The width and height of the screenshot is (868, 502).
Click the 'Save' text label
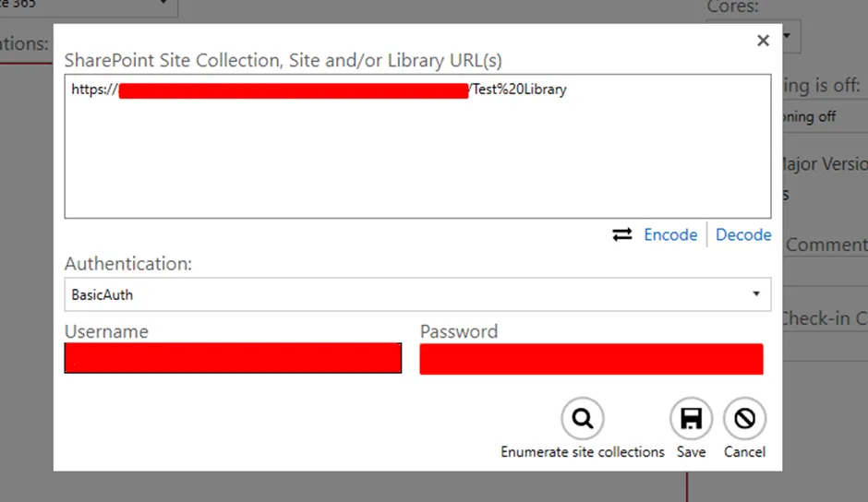click(x=691, y=452)
